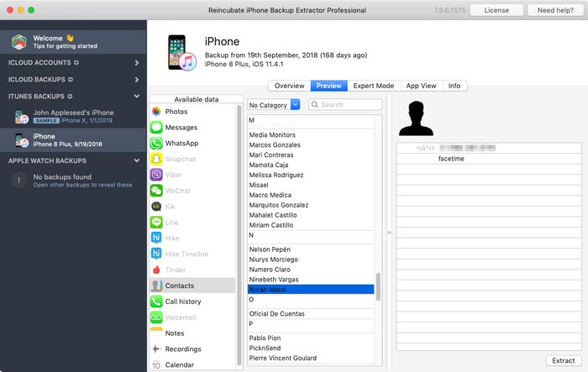Click the iPhone device image in header

[181, 53]
